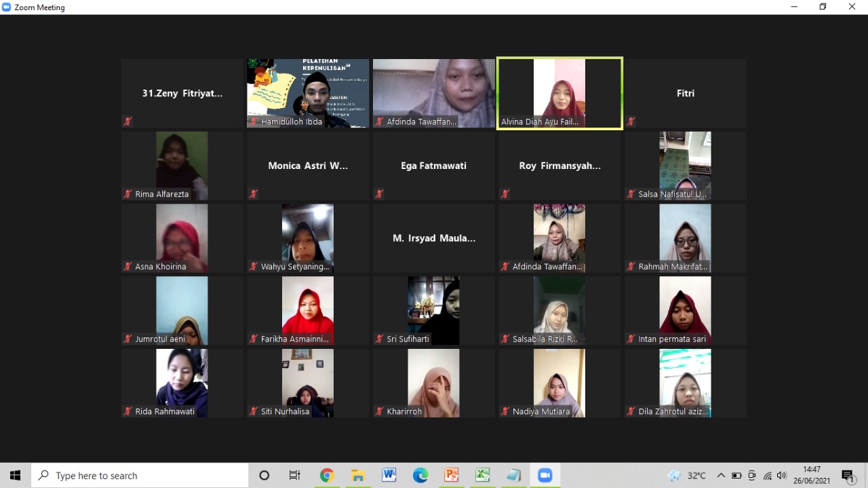868x488 pixels.
Task: Open PowerPoint from the taskbar
Action: (x=452, y=476)
